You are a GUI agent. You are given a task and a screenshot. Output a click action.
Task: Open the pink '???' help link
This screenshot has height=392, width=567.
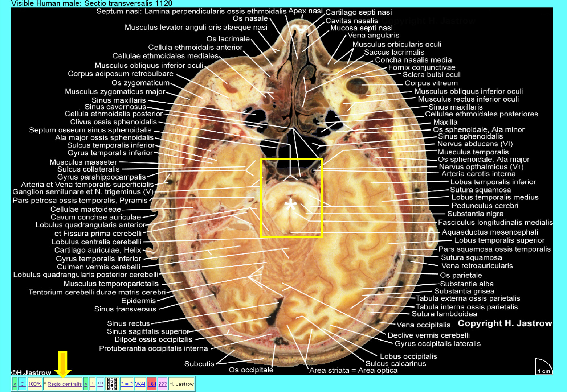point(162,384)
